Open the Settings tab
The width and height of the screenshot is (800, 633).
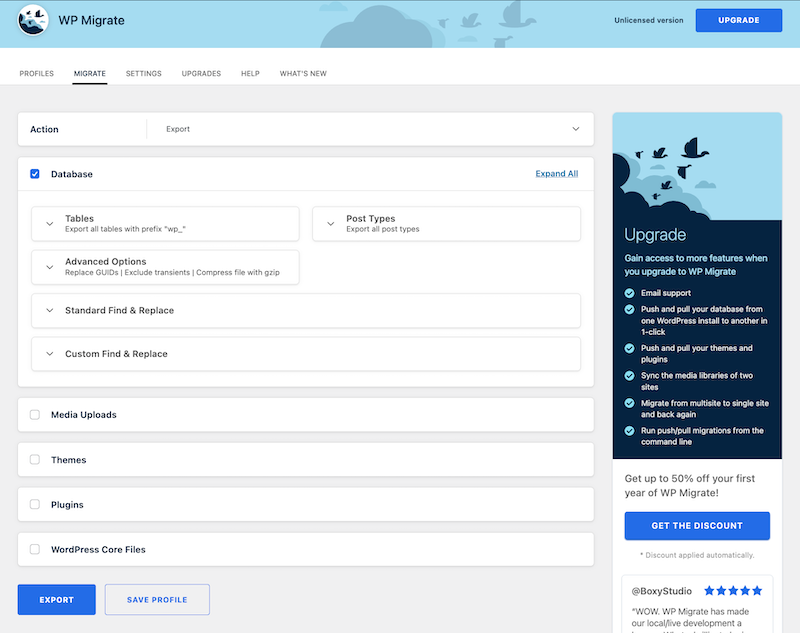pos(143,73)
